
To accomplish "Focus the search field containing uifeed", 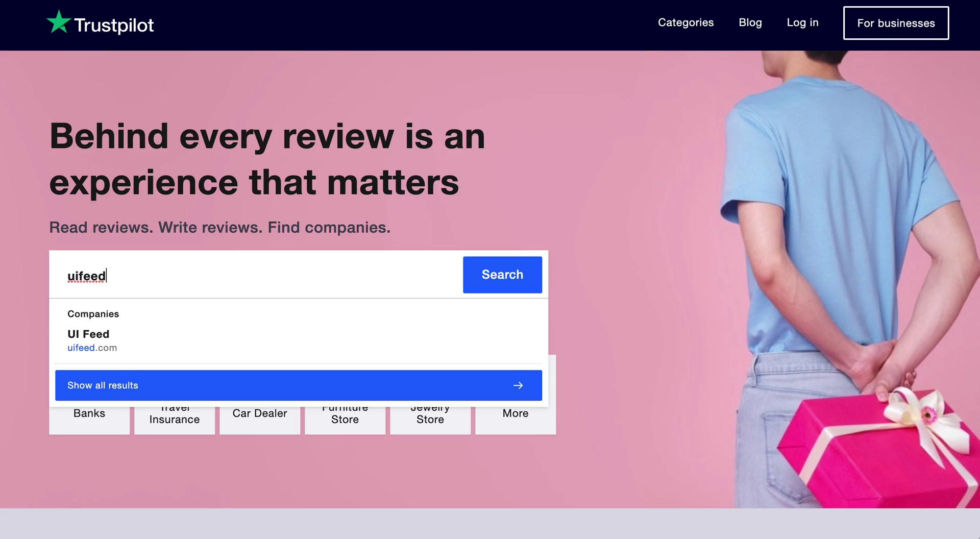I will point(256,275).
